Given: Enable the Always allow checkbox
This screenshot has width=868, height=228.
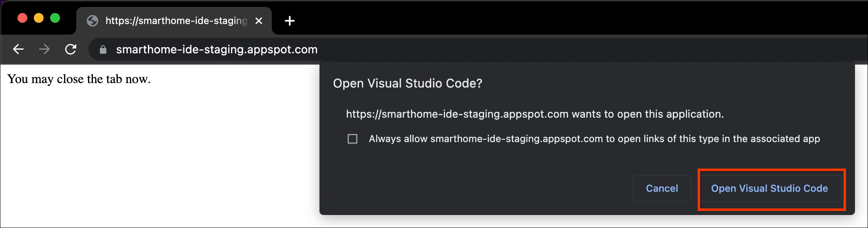Looking at the screenshot, I should [x=352, y=139].
